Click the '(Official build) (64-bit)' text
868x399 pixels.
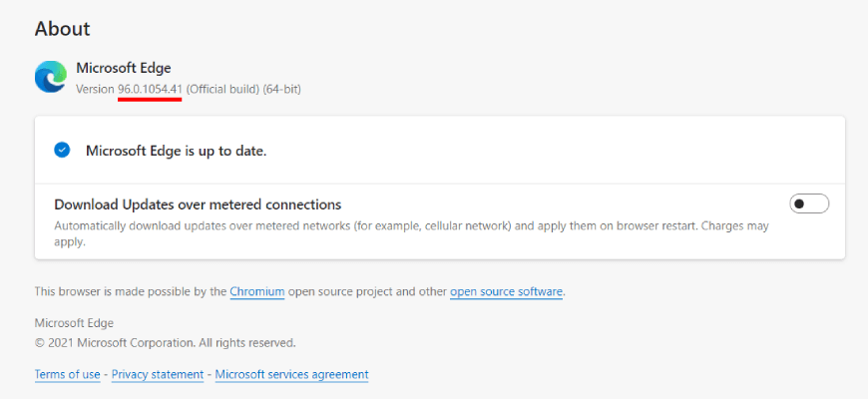click(x=243, y=89)
